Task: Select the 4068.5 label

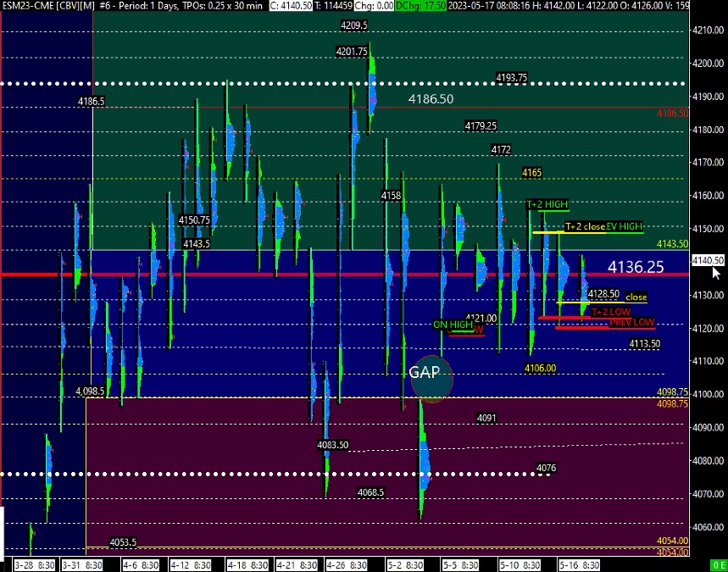Action: pyautogui.click(x=370, y=492)
